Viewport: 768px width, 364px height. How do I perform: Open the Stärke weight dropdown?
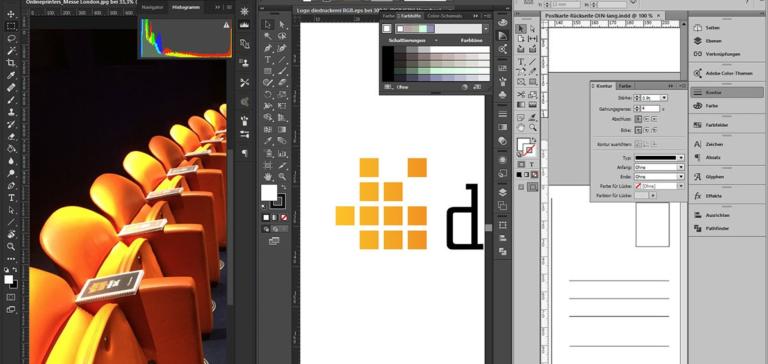(x=664, y=98)
